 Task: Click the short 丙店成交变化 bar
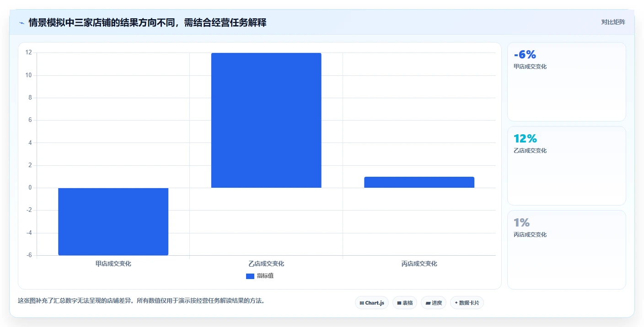[419, 182]
